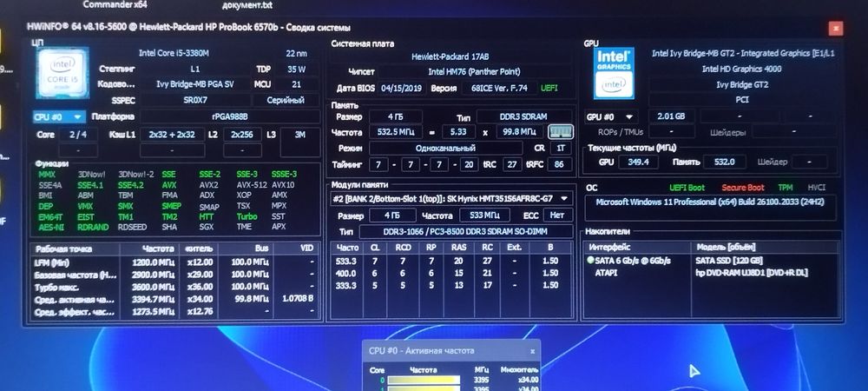This screenshot has width=868, height=391.
Task: Click the Intel Graphics GPU logo
Action: click(614, 74)
